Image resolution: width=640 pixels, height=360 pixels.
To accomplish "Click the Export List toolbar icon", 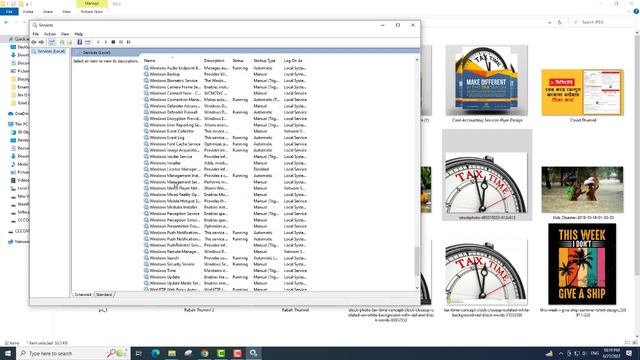I will (70, 42).
